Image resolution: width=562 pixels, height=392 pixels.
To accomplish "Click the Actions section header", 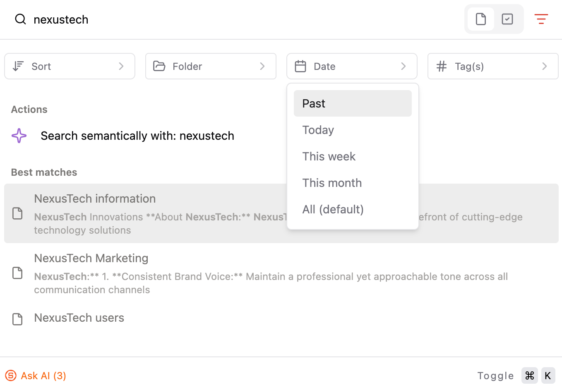I will tap(29, 110).
